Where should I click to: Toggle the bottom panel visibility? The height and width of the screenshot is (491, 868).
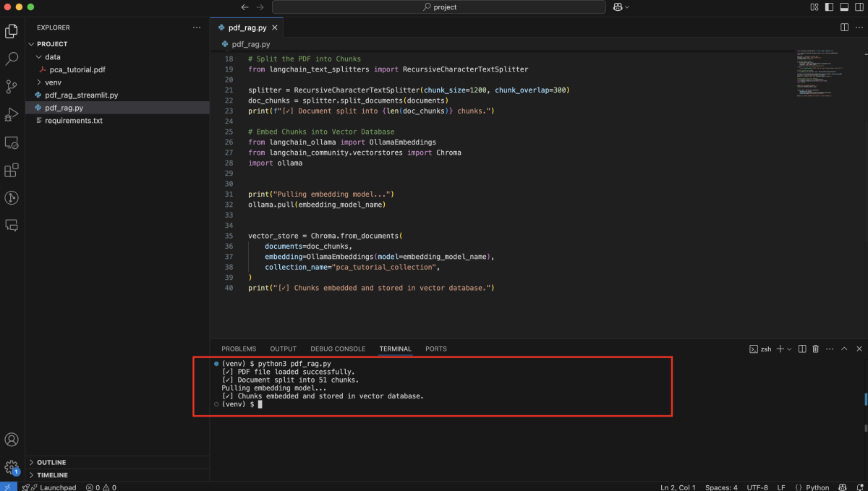tap(843, 7)
